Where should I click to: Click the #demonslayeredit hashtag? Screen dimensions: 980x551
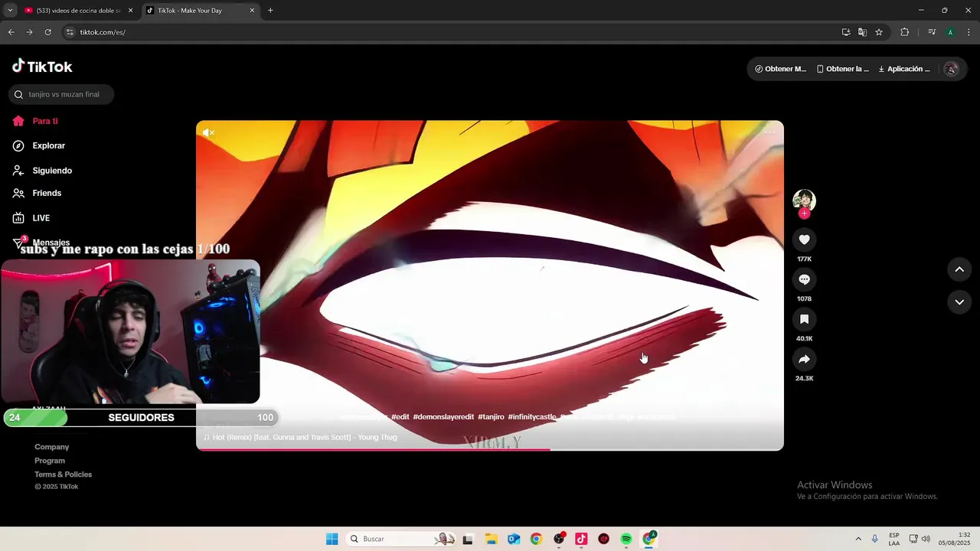tap(443, 417)
